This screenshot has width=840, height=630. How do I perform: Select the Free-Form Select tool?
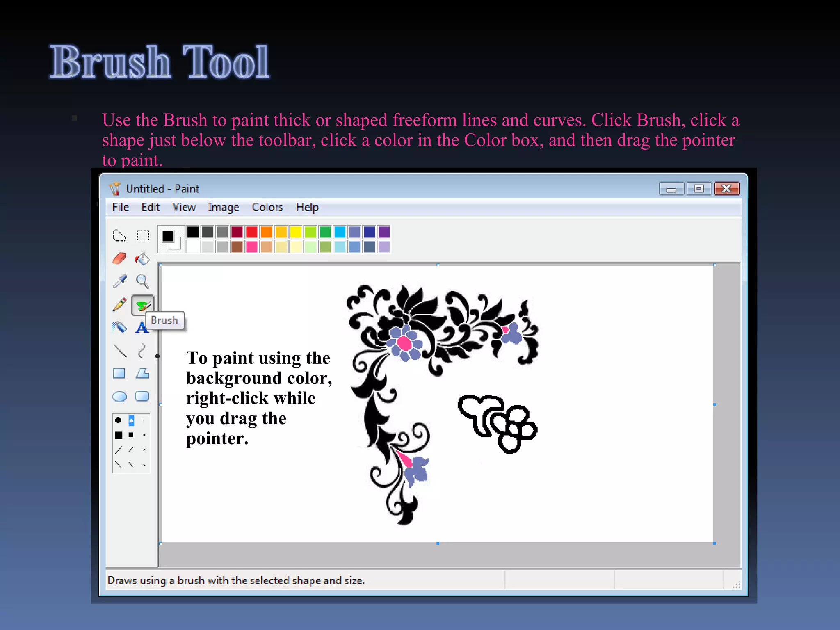coord(119,235)
